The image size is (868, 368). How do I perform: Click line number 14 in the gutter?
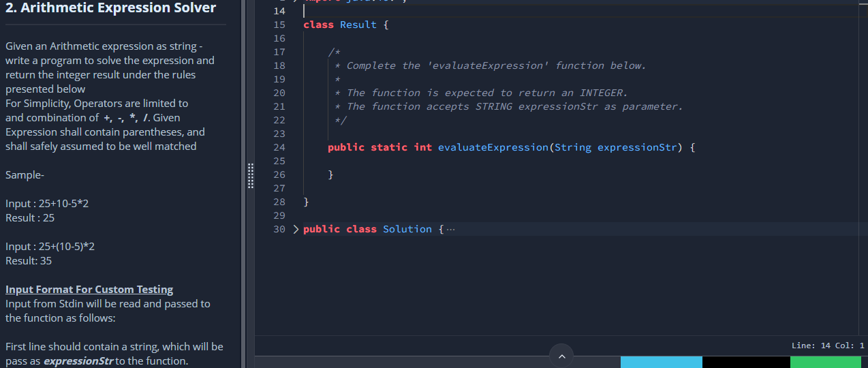(279, 11)
